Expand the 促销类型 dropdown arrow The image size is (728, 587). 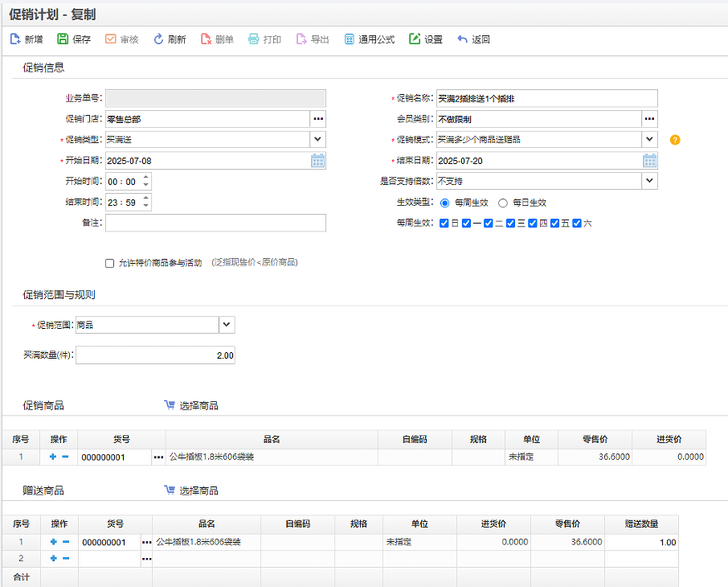point(318,139)
